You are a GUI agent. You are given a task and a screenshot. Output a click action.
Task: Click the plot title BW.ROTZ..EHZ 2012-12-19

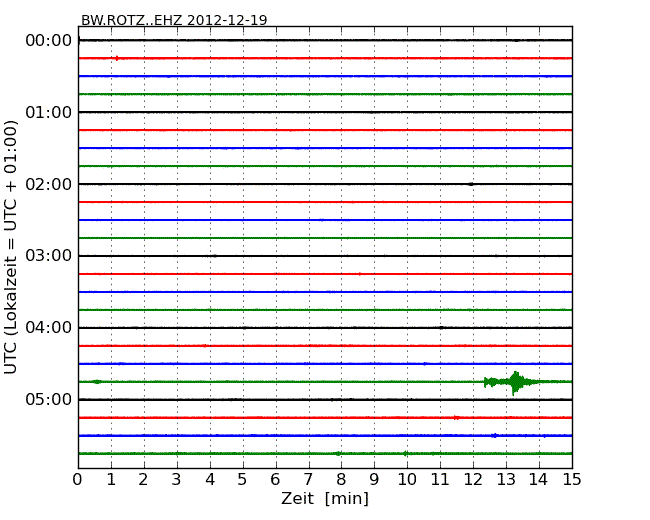click(x=174, y=20)
